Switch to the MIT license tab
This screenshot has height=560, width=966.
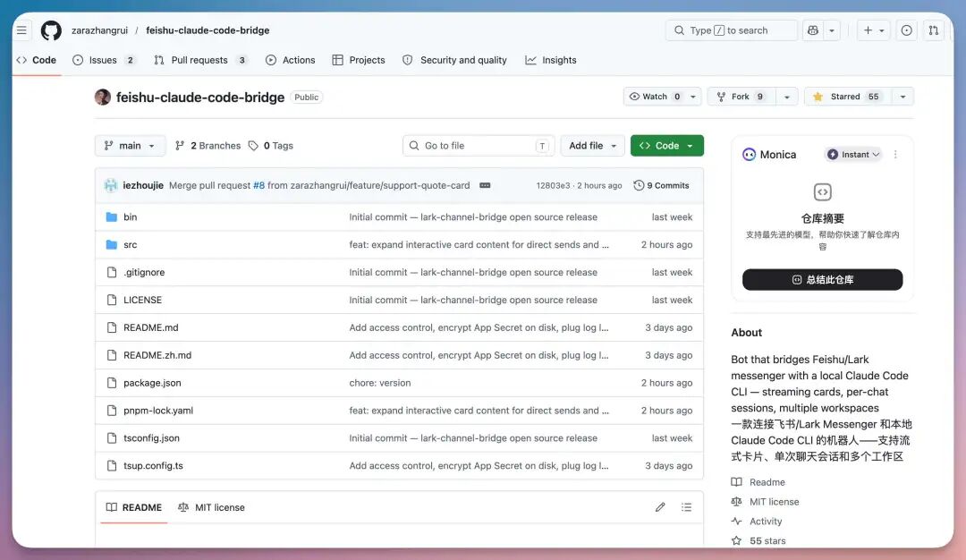click(211, 507)
